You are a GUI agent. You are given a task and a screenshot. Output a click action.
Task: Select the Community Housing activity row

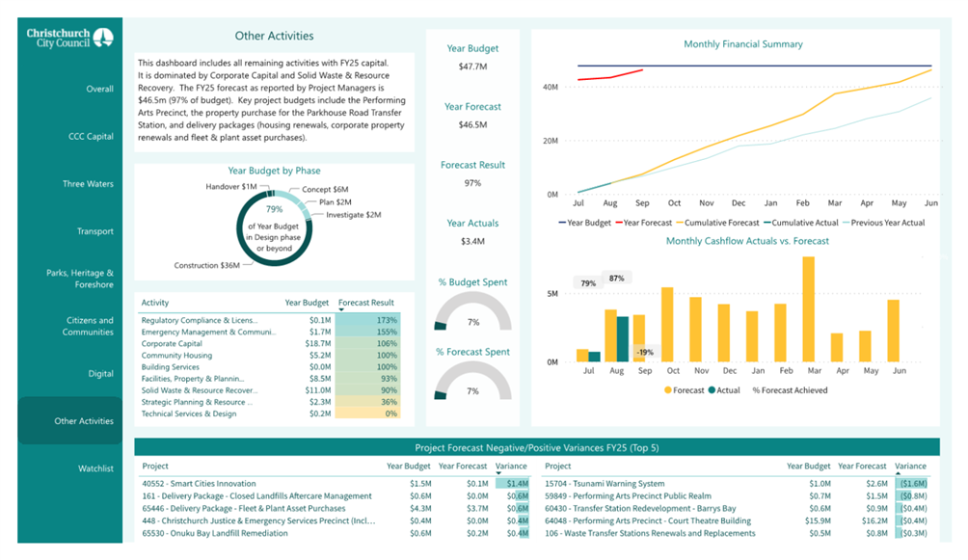point(270,356)
